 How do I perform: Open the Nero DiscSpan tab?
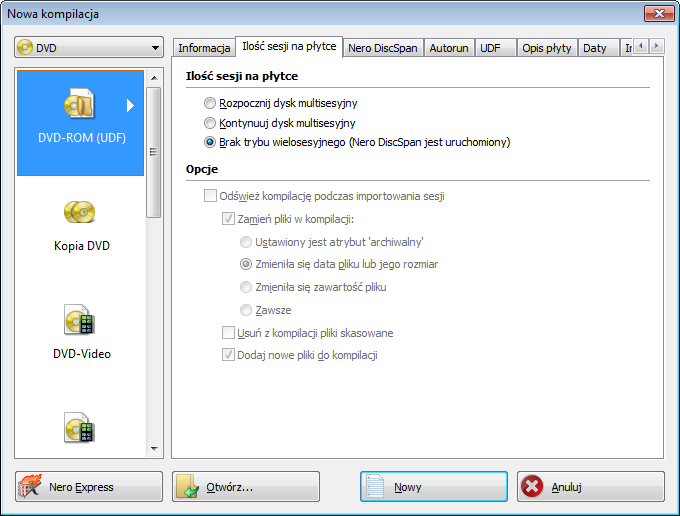383,48
